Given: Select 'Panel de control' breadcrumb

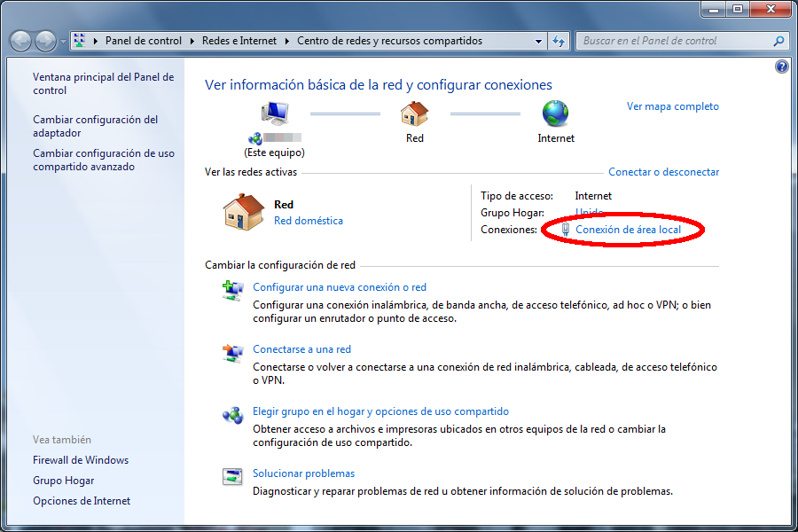Looking at the screenshot, I should (x=143, y=41).
